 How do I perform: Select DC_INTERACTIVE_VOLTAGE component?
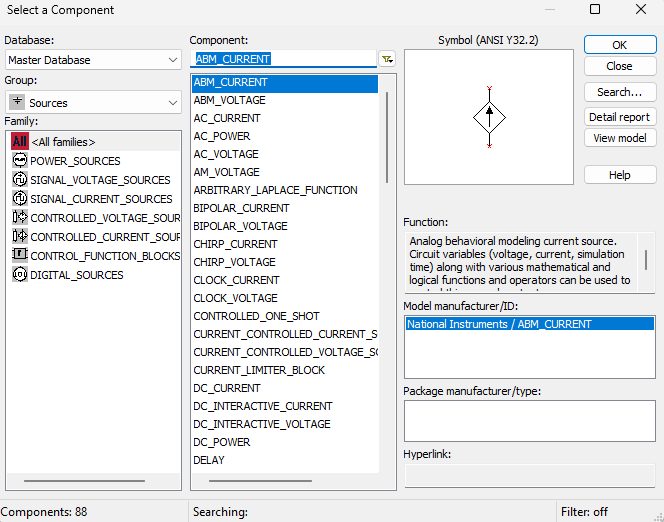[x=285, y=424]
